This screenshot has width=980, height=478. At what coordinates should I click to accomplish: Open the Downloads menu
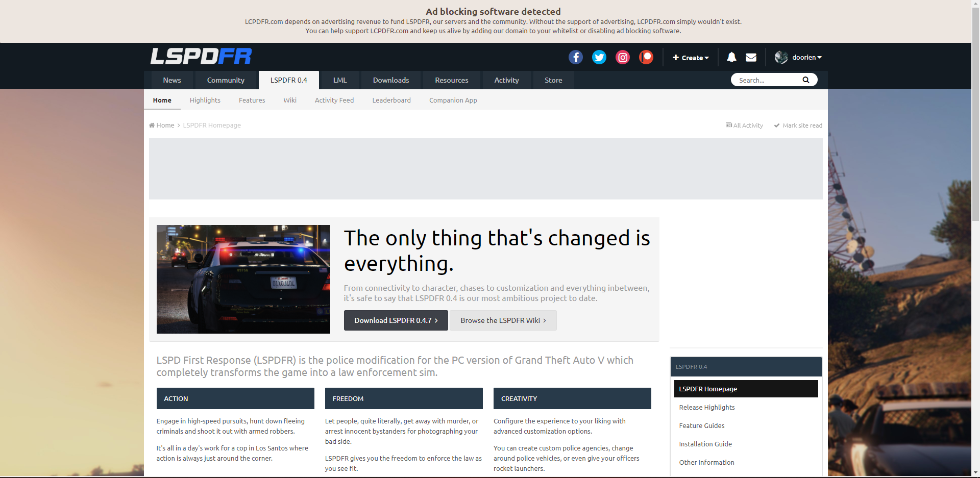coord(391,80)
